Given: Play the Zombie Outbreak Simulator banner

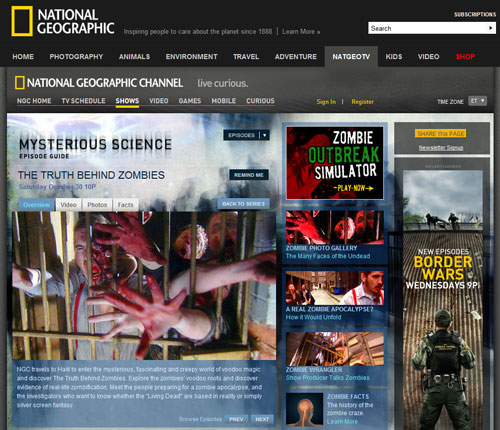Looking at the screenshot, I should coord(335,163).
